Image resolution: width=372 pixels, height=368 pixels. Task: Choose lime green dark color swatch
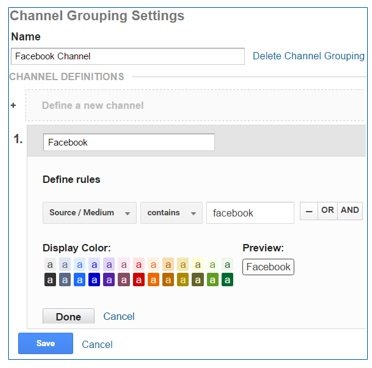212,280
